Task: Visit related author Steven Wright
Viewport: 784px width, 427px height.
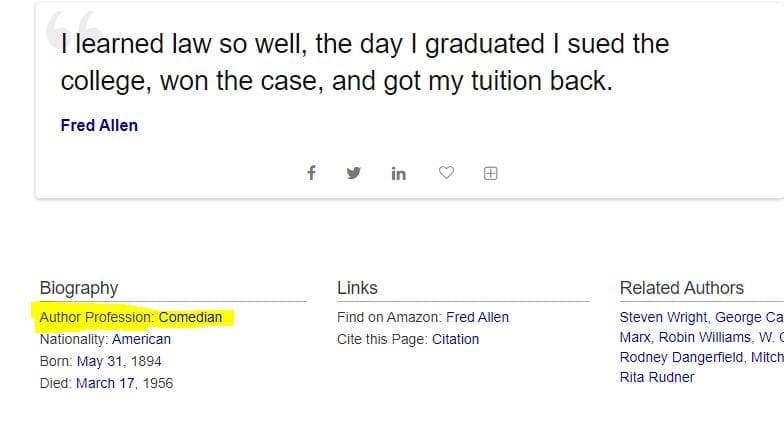Action: (664, 317)
